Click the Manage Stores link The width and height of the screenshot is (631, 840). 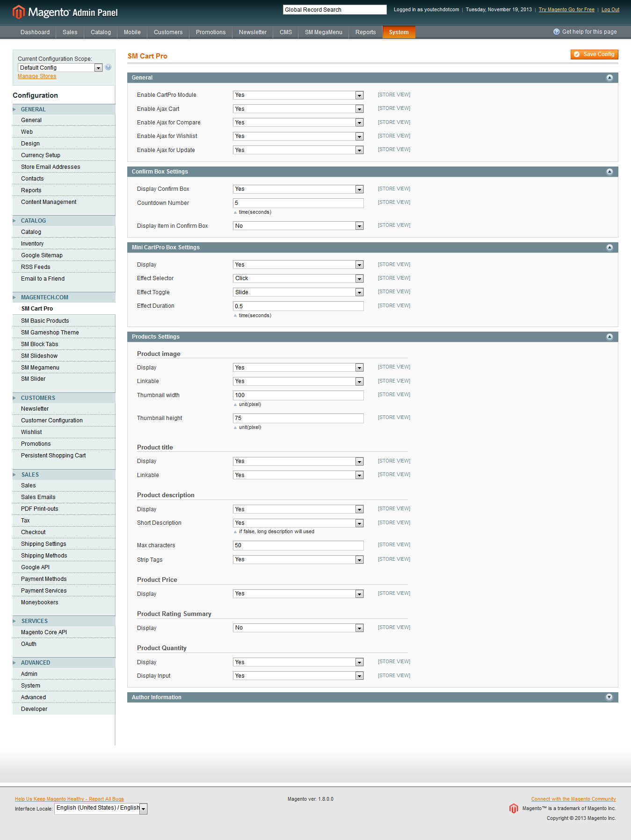click(37, 76)
